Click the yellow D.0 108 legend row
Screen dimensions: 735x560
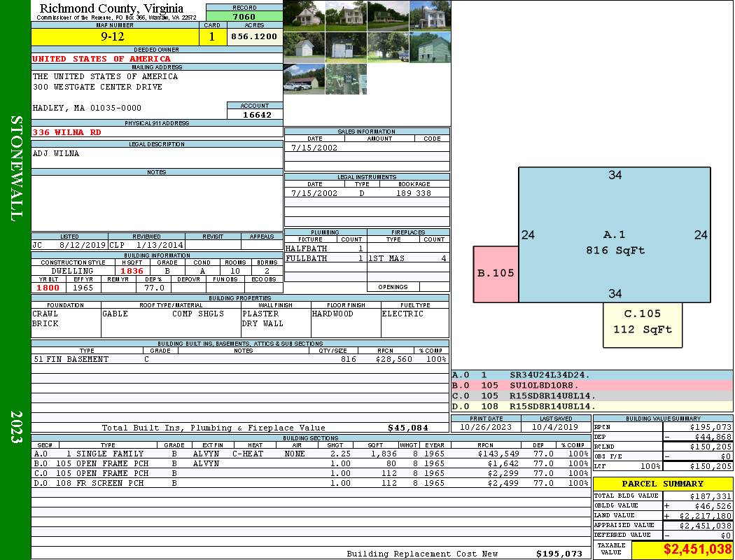592,406
